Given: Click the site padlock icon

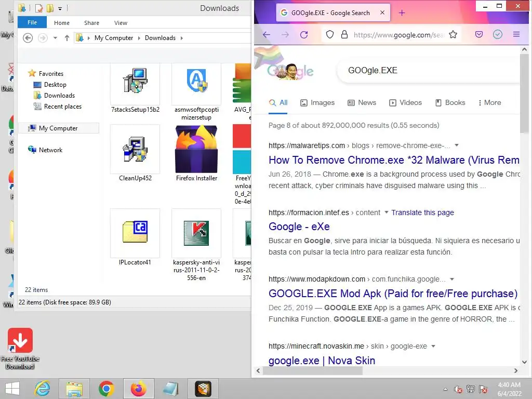Looking at the screenshot, I should click(344, 35).
